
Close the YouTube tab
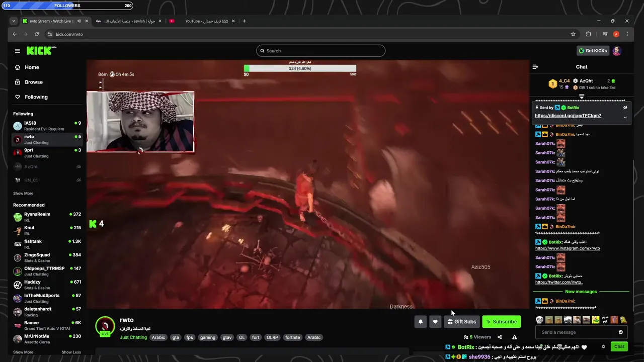tap(234, 21)
